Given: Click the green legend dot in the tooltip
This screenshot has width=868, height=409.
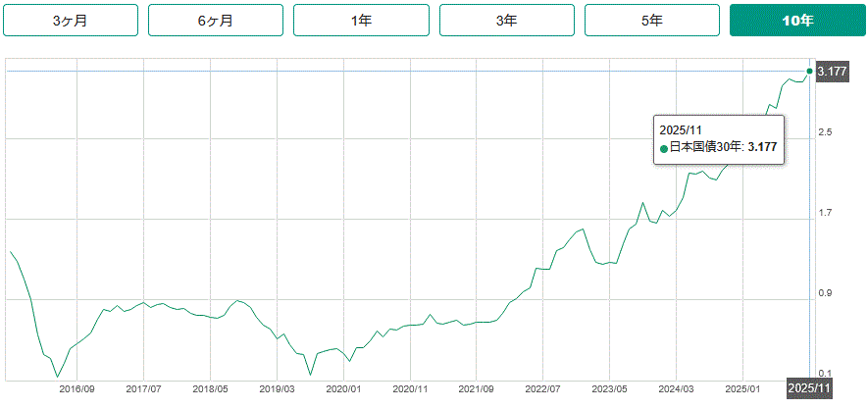Looking at the screenshot, I should point(664,148).
